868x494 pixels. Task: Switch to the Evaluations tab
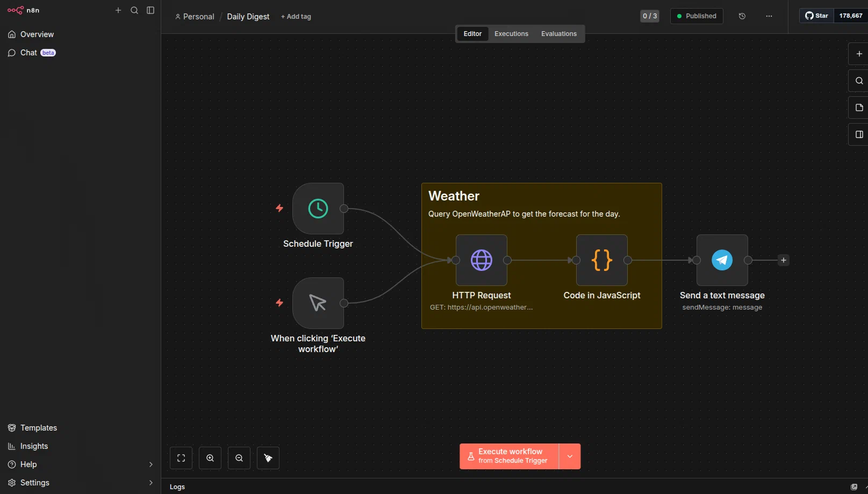(558, 34)
